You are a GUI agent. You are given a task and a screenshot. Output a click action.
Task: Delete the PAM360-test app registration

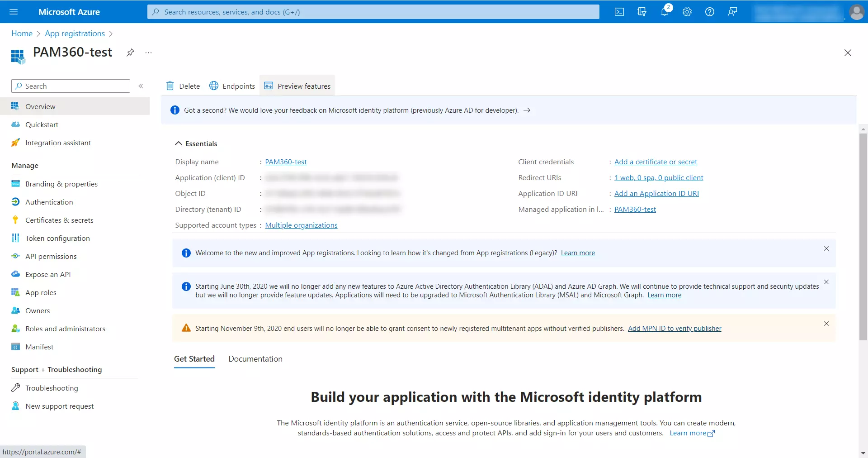(x=182, y=86)
